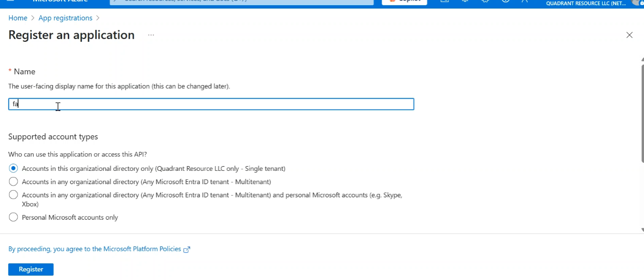Screen dimensions: 644x280
Task: Select Personal Microsoft accounts only
Action: click(x=13, y=217)
